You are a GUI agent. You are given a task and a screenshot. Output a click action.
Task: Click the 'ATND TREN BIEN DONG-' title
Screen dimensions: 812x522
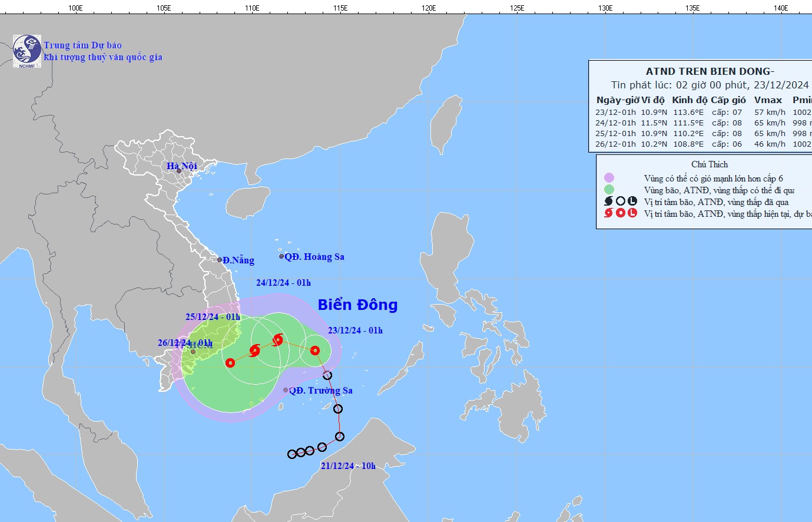tap(710, 72)
